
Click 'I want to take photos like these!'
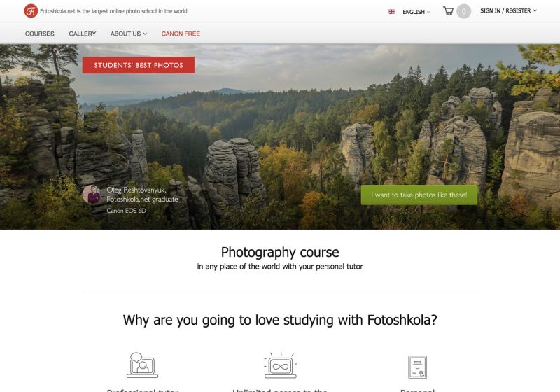click(x=419, y=195)
